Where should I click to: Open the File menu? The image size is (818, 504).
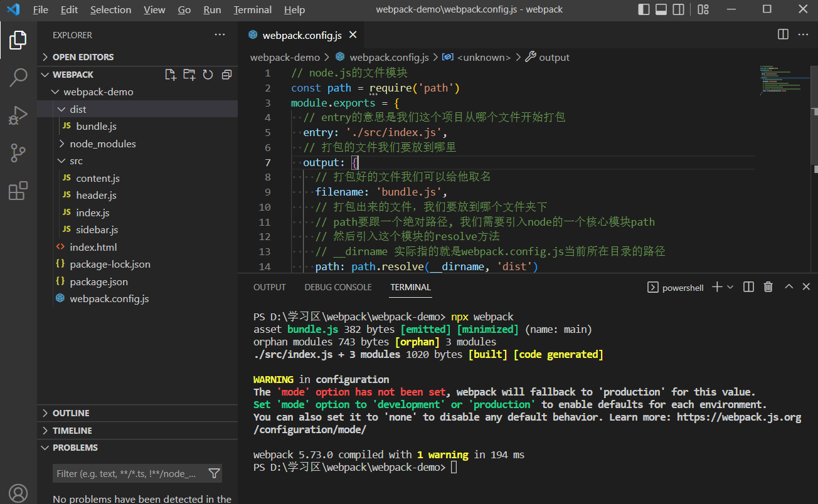(40, 9)
